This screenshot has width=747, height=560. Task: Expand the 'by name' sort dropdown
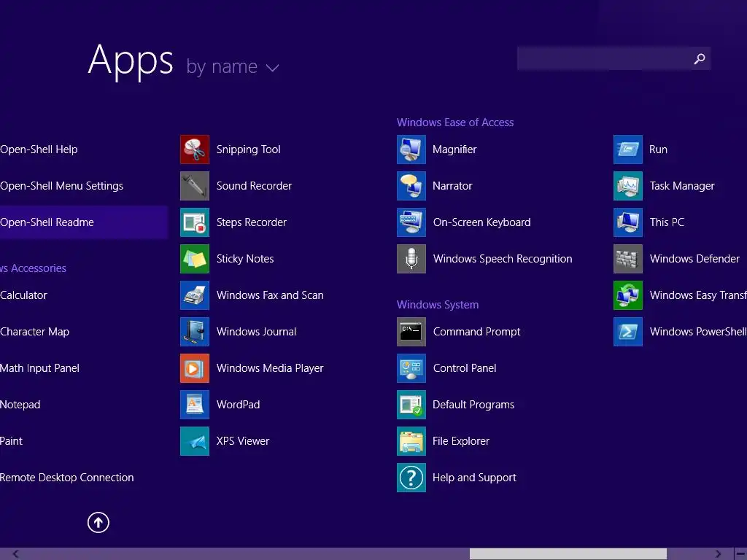click(233, 67)
